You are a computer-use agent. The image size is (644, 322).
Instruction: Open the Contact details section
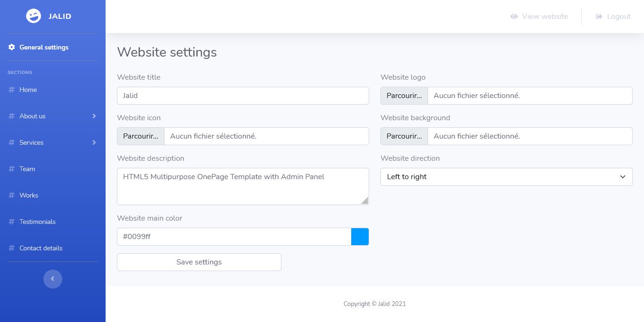pos(41,248)
